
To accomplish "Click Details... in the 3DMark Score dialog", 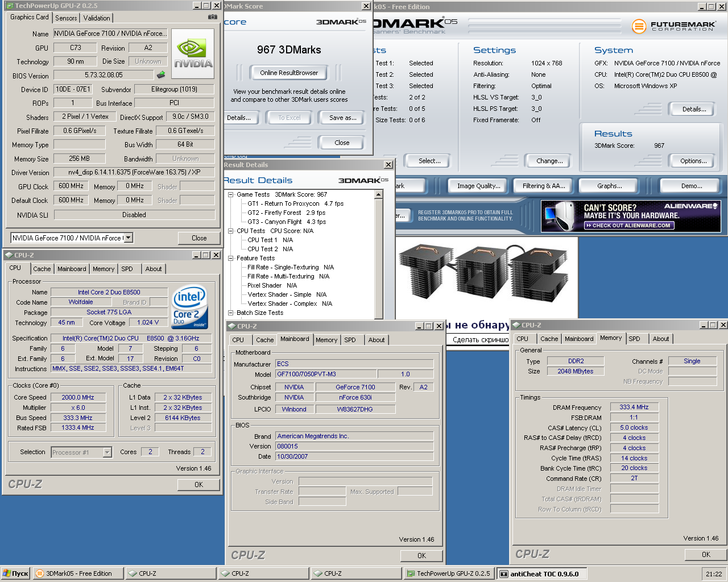I will click(240, 118).
